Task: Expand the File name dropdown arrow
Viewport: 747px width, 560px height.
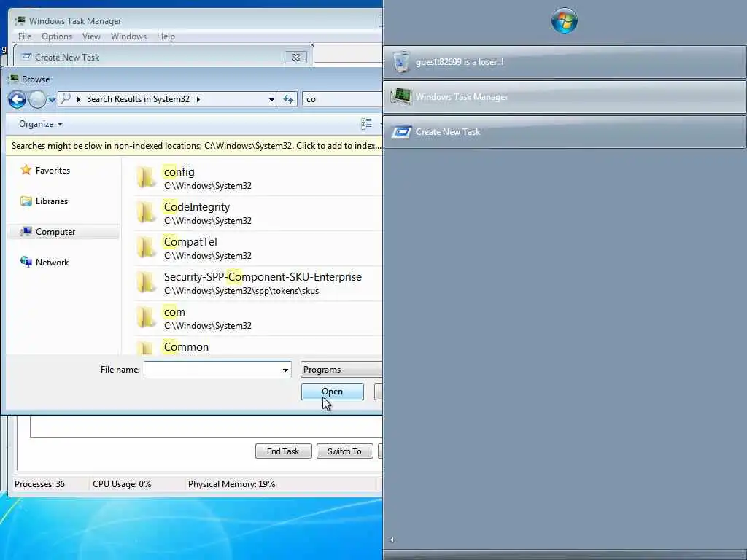Action: click(285, 370)
